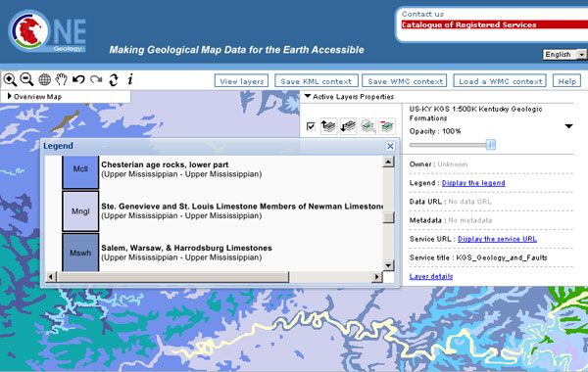Zoom to full globe extent

tap(45, 79)
